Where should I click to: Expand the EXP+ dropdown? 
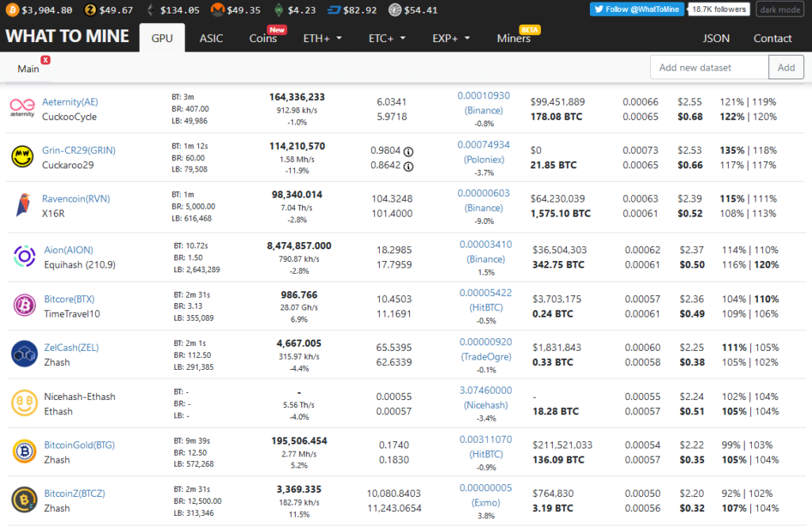click(451, 38)
